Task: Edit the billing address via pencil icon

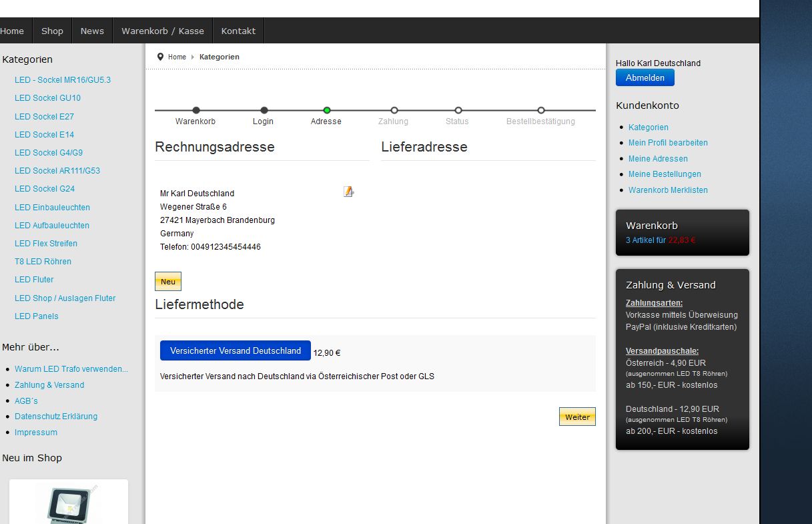Action: tap(348, 192)
